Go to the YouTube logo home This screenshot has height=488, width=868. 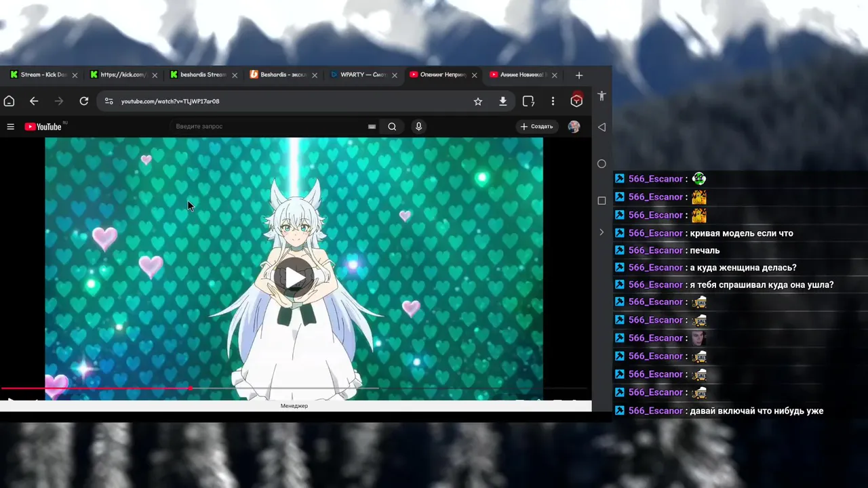43,127
